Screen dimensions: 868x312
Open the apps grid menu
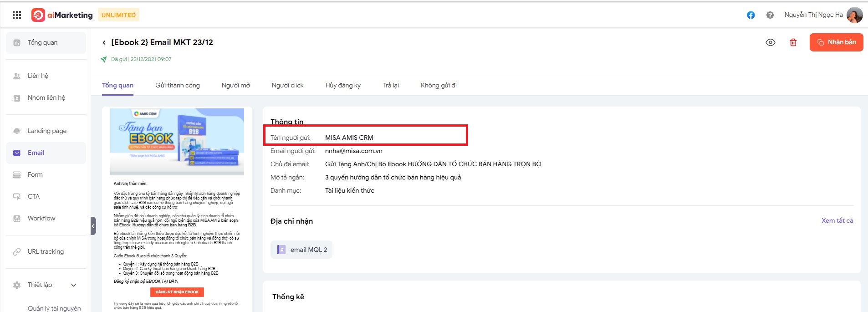coord(17,15)
